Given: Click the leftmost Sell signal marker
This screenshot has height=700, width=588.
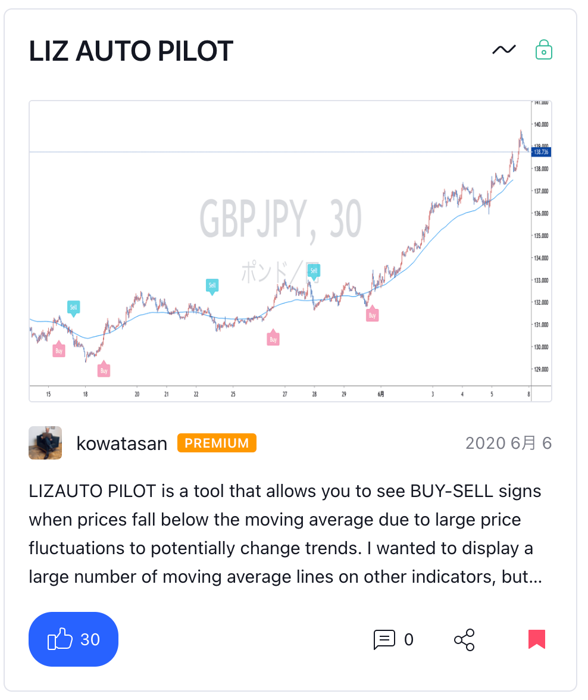Looking at the screenshot, I should pyautogui.click(x=73, y=308).
